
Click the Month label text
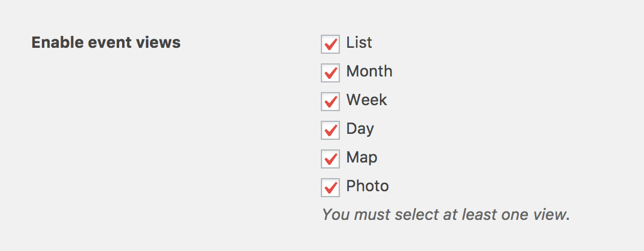pyautogui.click(x=369, y=72)
